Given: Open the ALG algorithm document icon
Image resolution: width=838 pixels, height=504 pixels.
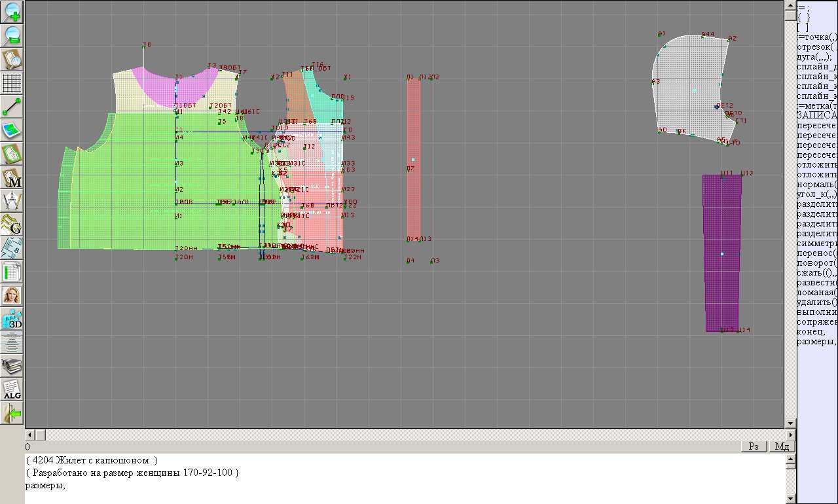Looking at the screenshot, I should click(x=12, y=389).
